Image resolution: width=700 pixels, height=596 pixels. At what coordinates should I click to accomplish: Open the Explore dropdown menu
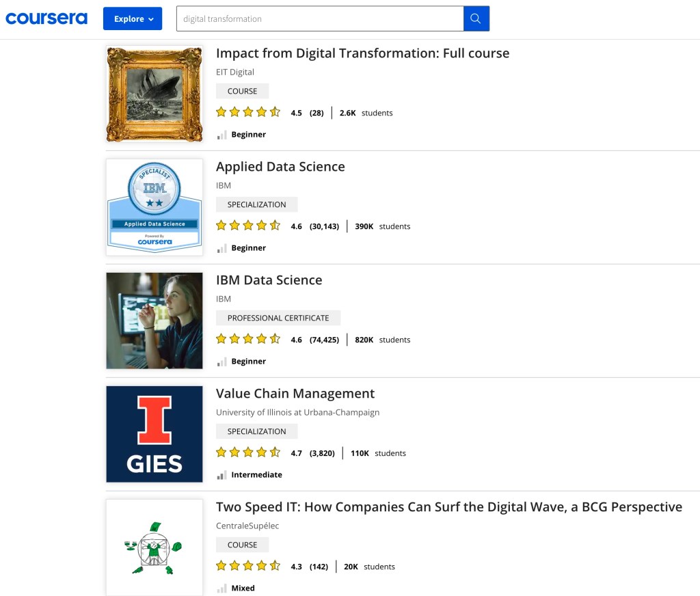[x=133, y=19]
